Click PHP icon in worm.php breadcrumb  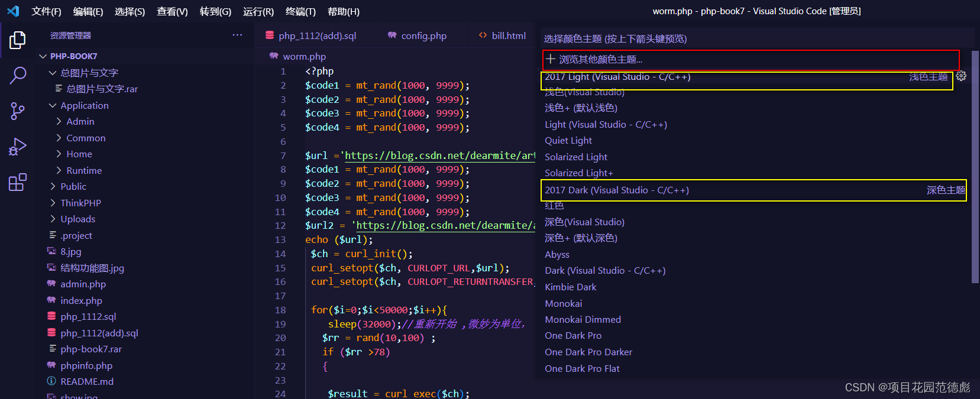pyautogui.click(x=274, y=56)
